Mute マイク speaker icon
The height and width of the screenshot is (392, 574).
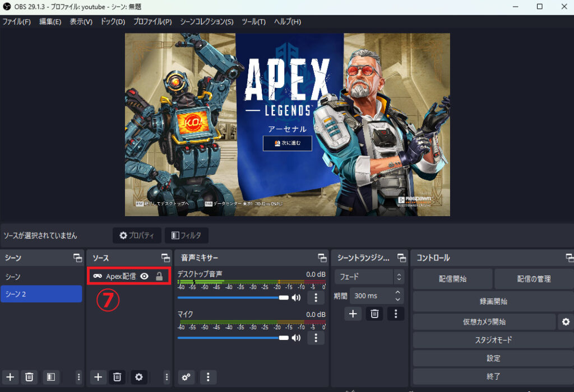point(296,338)
